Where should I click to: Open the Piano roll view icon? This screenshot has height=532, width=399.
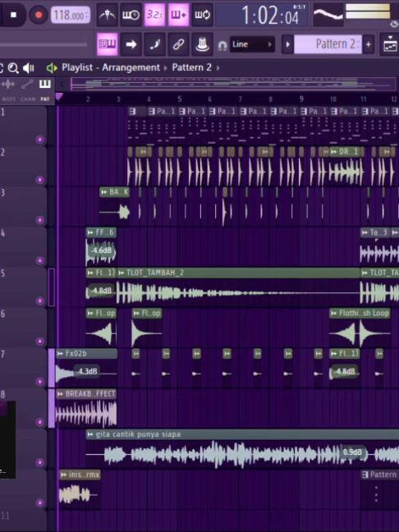tap(108, 44)
